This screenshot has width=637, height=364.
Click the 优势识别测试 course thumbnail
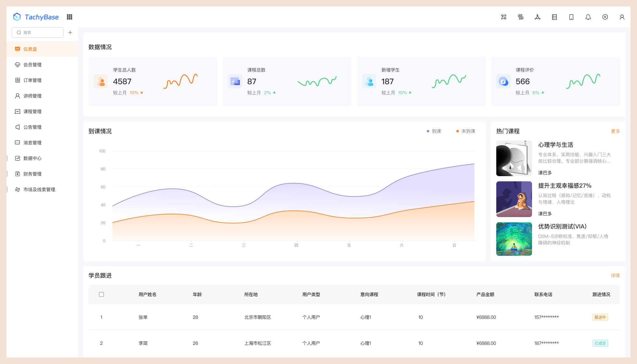click(514, 239)
